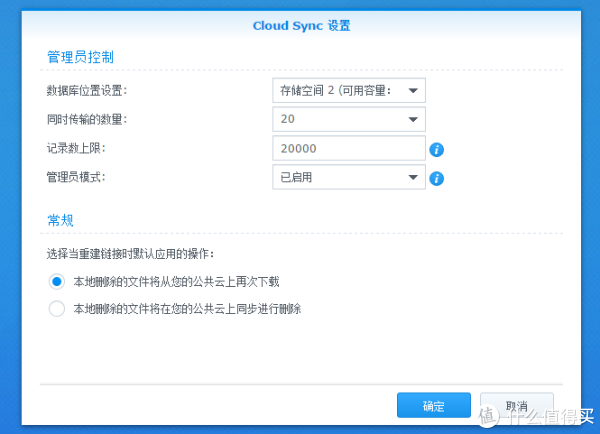Click the 同时传输的数量 field label
Viewport: 600px width, 434px height.
click(88, 120)
